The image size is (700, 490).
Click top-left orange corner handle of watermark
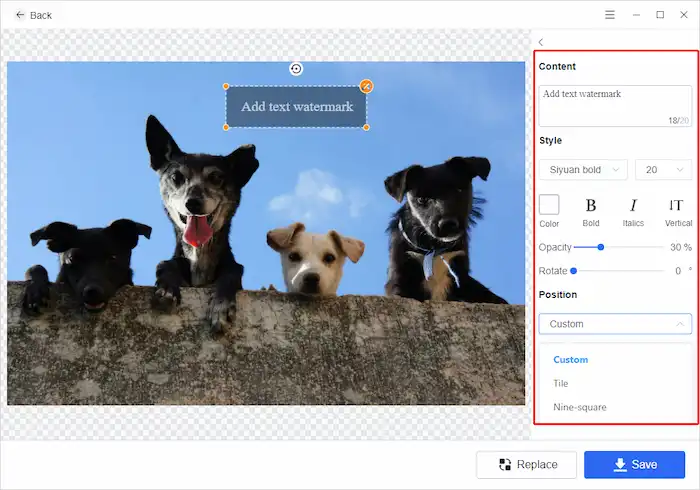click(226, 86)
